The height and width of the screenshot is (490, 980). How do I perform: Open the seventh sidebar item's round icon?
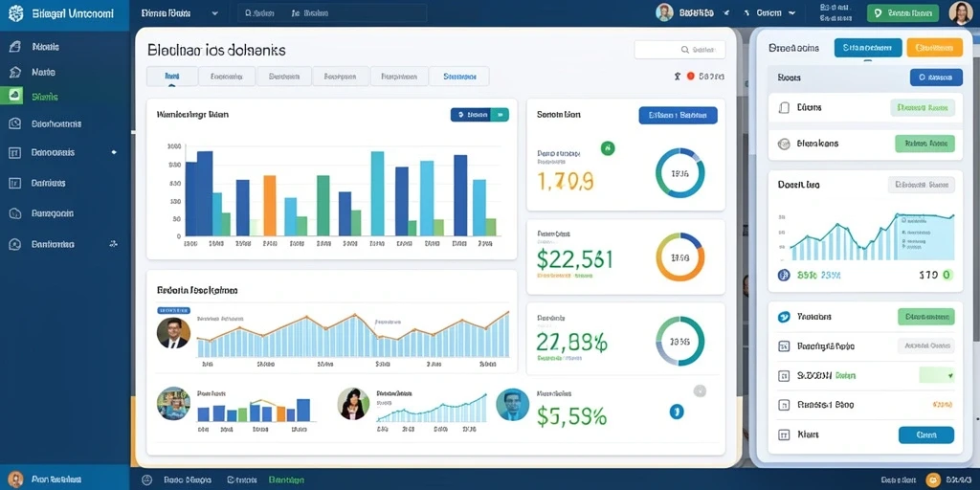[15, 213]
